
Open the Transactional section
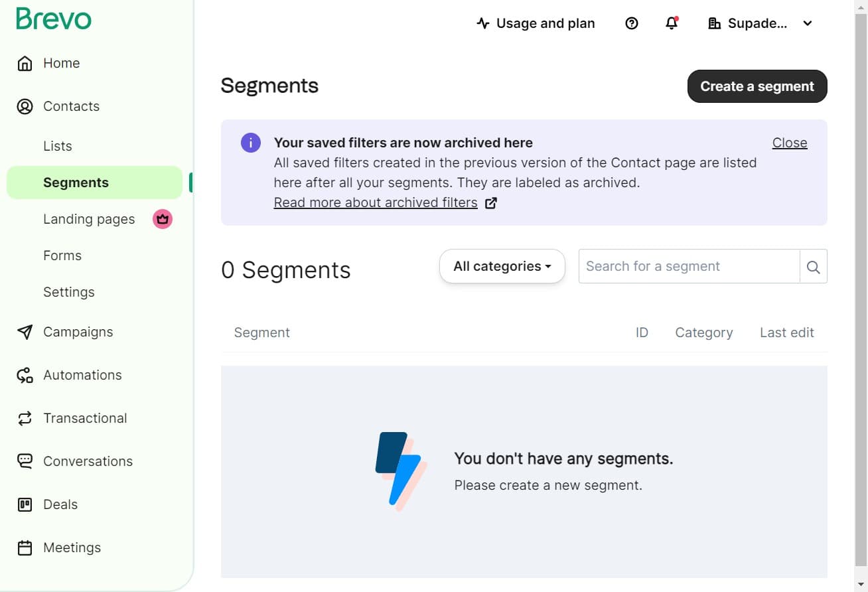85,418
